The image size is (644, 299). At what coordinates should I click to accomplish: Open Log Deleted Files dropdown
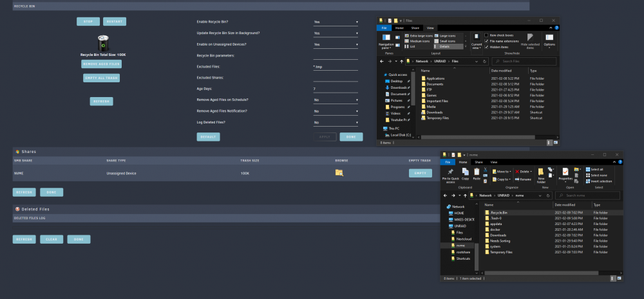pyautogui.click(x=336, y=122)
